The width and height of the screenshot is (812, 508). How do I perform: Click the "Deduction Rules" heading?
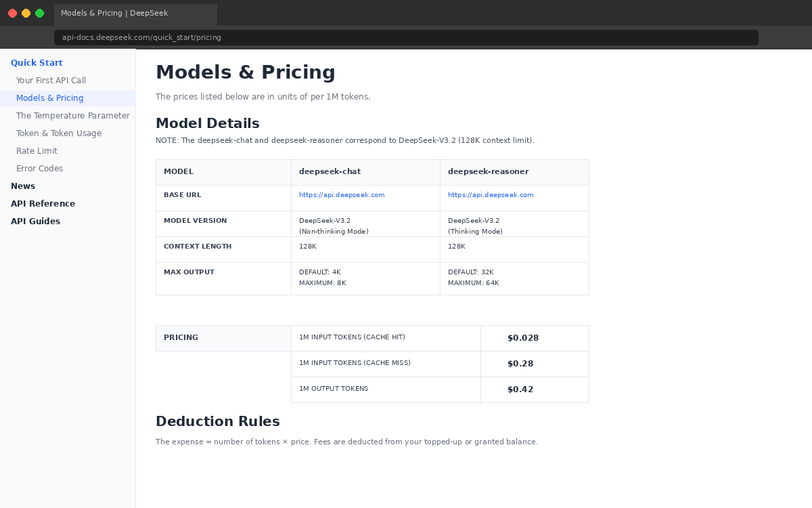tap(218, 421)
